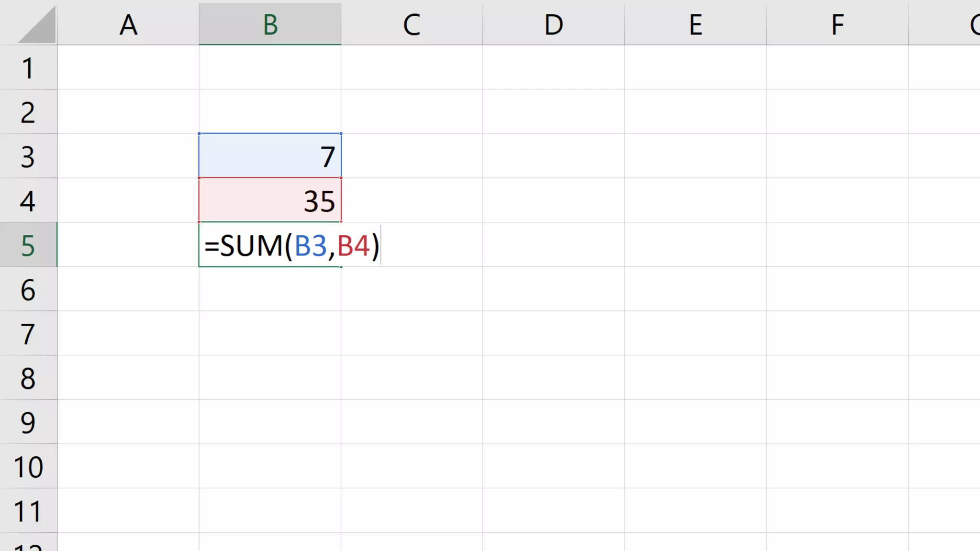Select row 10 header
Screen dimensions: 980x551
(28, 467)
